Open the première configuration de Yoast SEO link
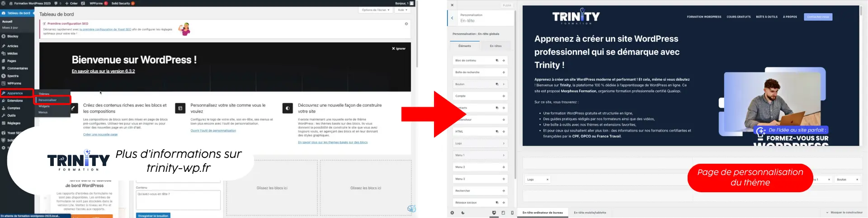Image resolution: width=868 pixels, height=218 pixels. (105, 29)
